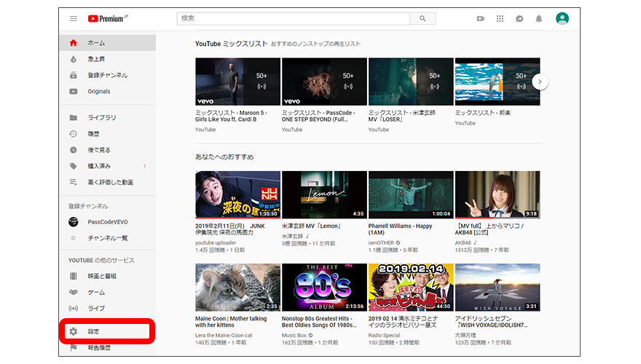The width and height of the screenshot is (641, 364).
Task: Click the channel list circle icon
Action: (73, 238)
